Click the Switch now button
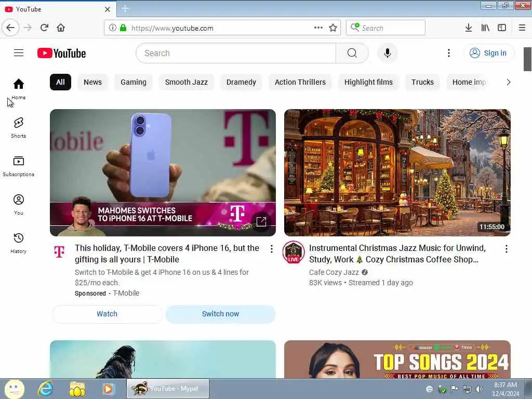This screenshot has height=399, width=532. pos(220,314)
